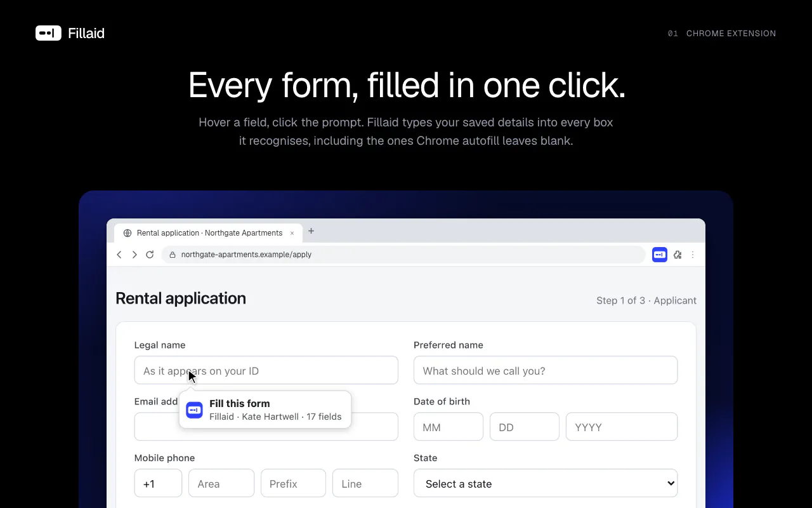Image resolution: width=812 pixels, height=508 pixels.
Task: Go back using the browser back arrow
Action: pos(119,255)
